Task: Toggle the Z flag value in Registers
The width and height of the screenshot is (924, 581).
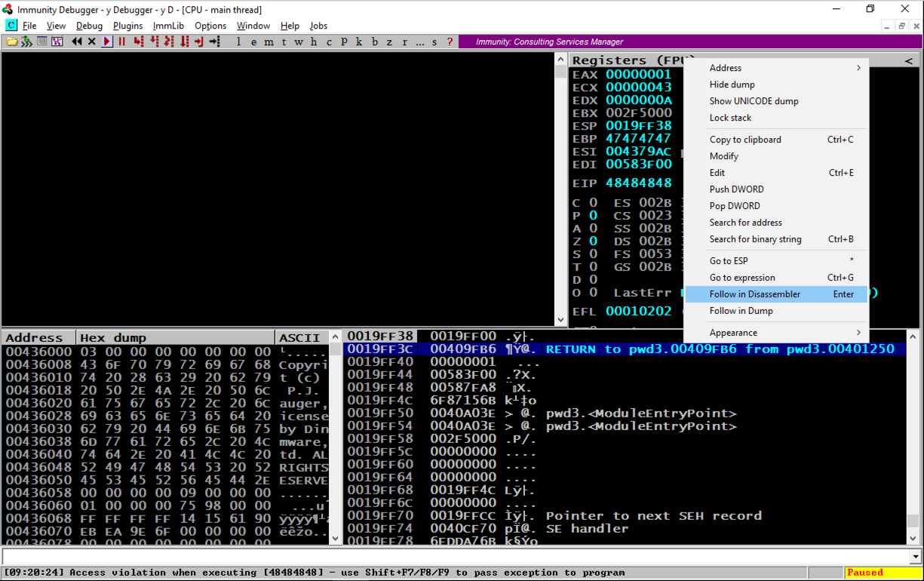Action: (594, 241)
